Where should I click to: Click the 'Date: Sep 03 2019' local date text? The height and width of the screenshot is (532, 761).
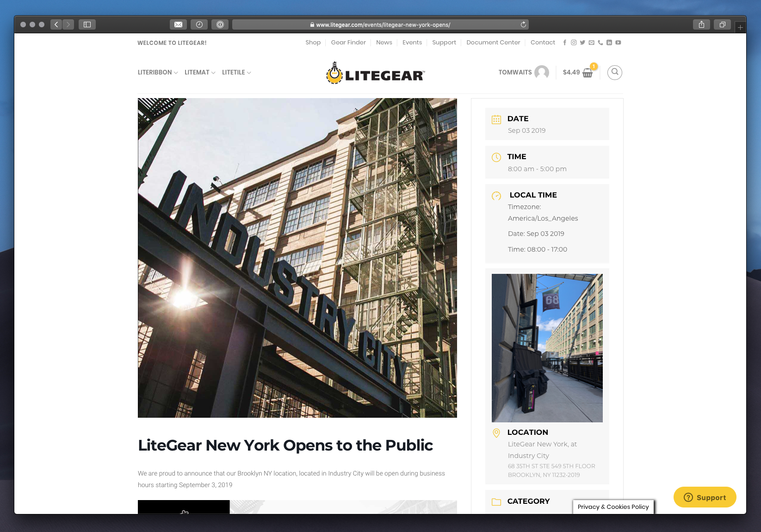pyautogui.click(x=536, y=234)
